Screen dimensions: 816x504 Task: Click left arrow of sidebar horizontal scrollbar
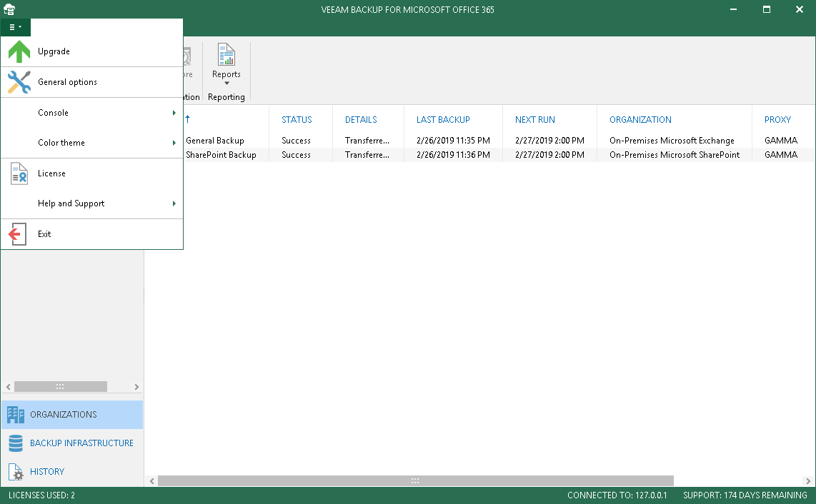pos(9,387)
